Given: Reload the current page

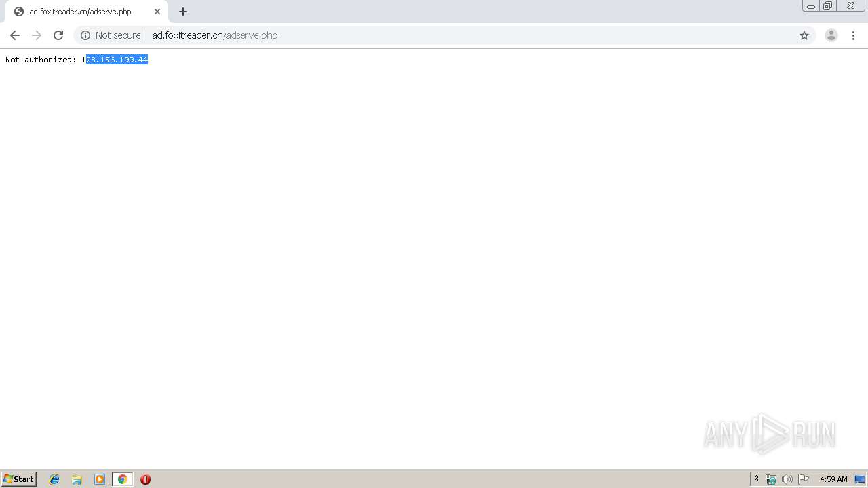Looking at the screenshot, I should pyautogui.click(x=58, y=35).
